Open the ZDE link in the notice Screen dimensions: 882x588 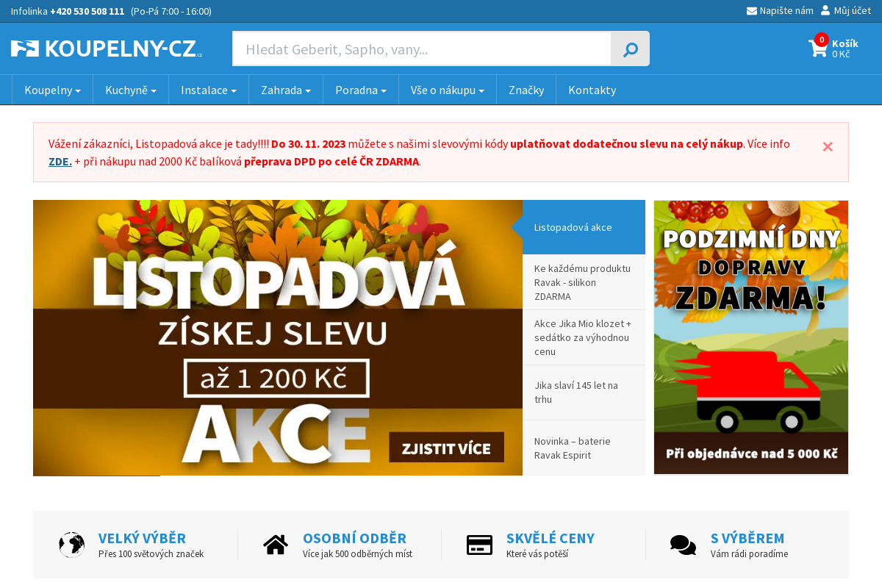60,161
